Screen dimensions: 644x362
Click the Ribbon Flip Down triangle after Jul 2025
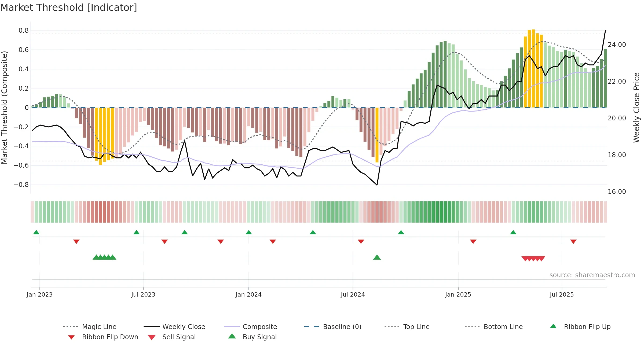(x=573, y=242)
